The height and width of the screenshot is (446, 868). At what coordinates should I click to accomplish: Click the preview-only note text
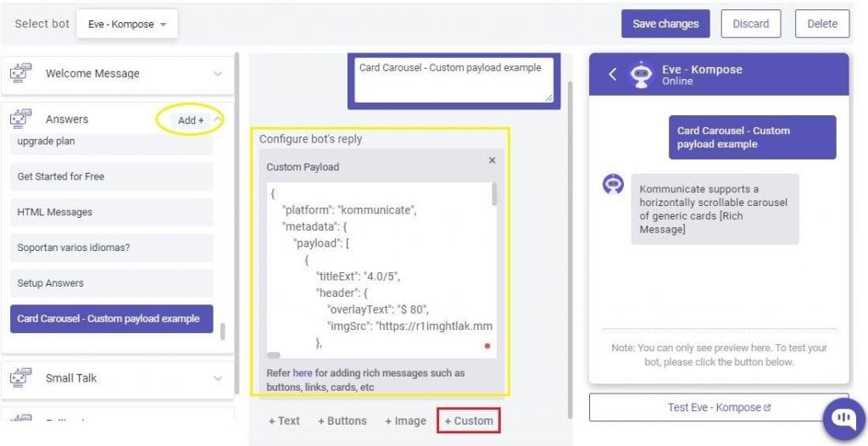click(x=719, y=355)
